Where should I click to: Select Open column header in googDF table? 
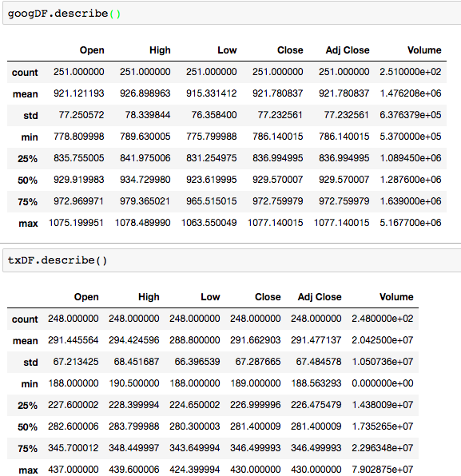[x=92, y=50]
